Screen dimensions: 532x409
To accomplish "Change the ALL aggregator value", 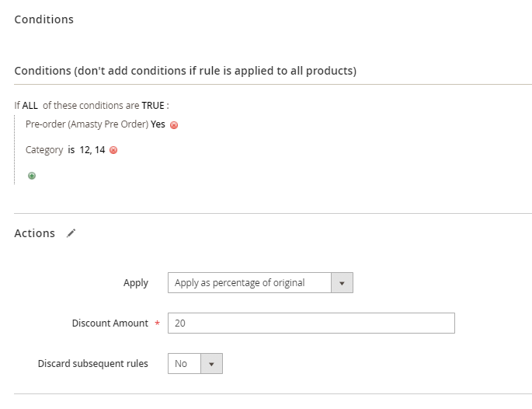I will tap(30, 106).
